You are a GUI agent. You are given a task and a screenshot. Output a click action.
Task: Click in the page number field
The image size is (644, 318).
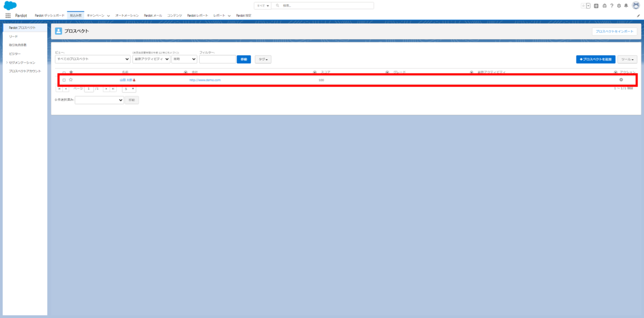(89, 89)
